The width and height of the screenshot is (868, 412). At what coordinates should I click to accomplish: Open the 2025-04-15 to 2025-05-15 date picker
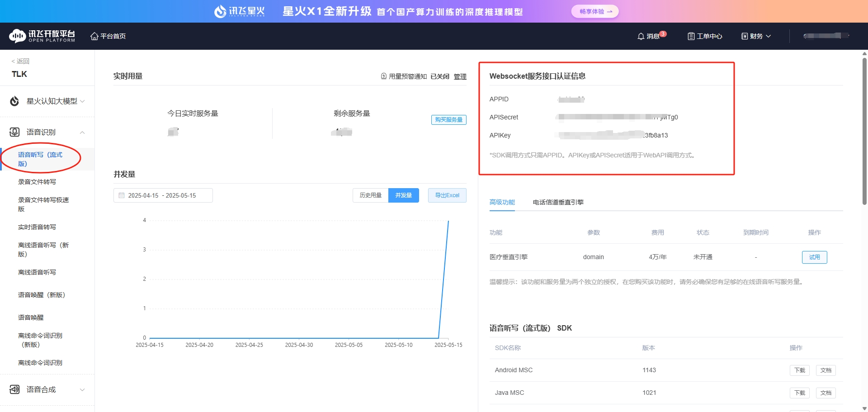[x=163, y=195]
